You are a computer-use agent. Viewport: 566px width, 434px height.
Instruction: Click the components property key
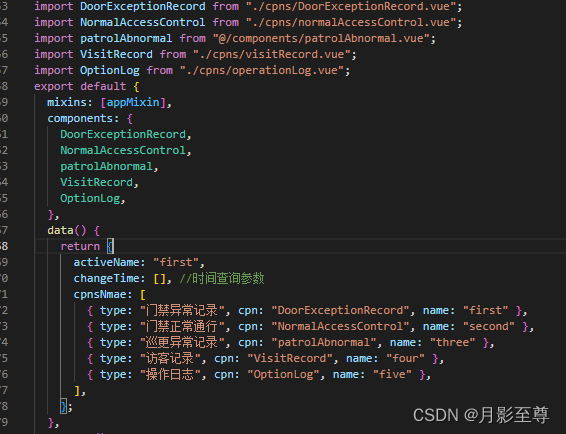[x=80, y=118]
